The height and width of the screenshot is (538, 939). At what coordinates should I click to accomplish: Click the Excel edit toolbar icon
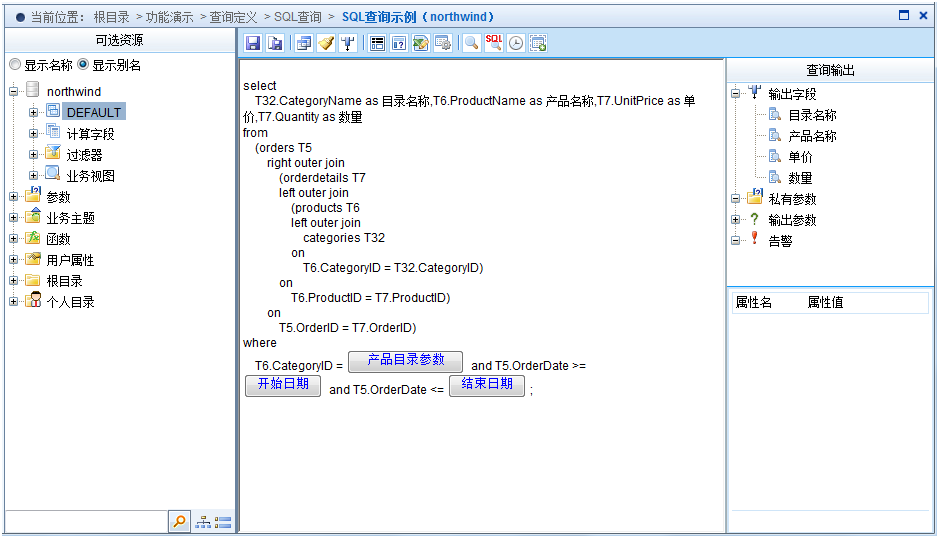click(421, 43)
